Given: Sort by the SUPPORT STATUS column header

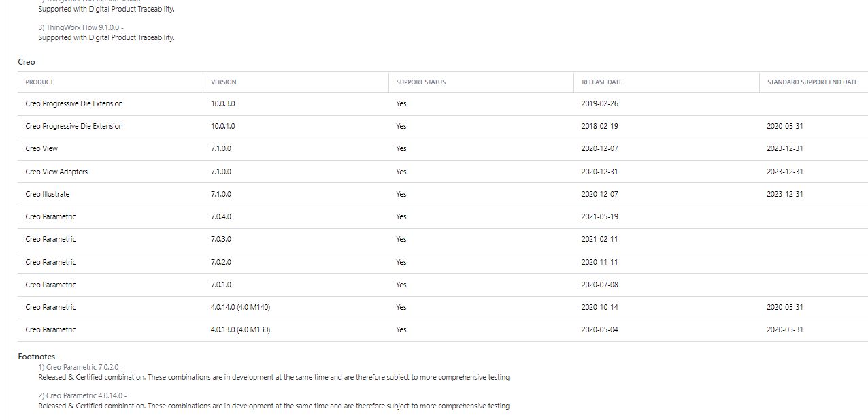Looking at the screenshot, I should coord(420,82).
